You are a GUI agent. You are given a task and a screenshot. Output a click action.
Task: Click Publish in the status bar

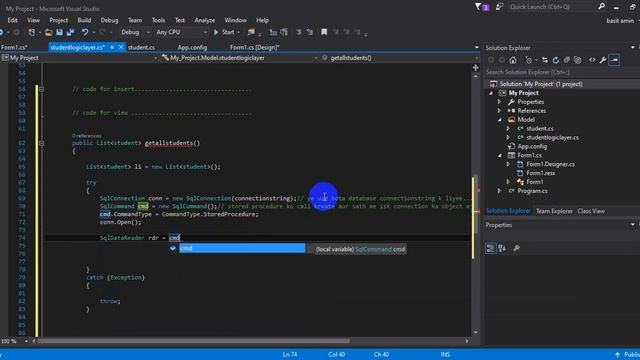[x=629, y=355]
